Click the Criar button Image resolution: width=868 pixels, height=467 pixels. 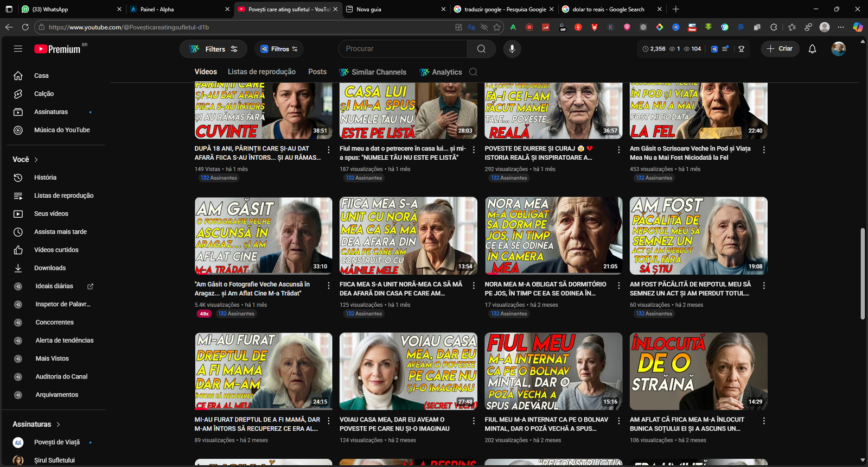[x=780, y=49]
